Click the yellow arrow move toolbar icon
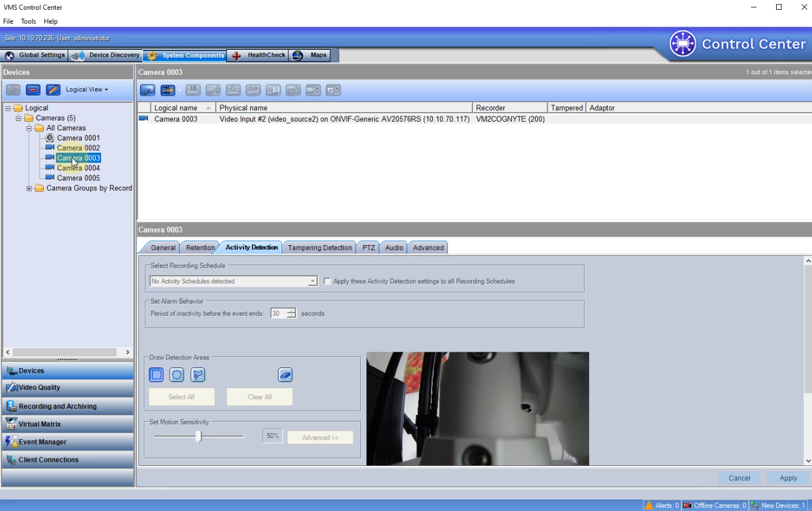 coord(167,90)
